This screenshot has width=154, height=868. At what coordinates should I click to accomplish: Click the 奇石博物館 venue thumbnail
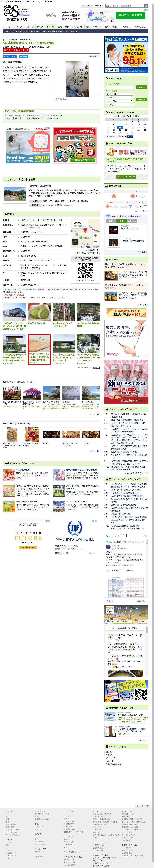click(15, 194)
